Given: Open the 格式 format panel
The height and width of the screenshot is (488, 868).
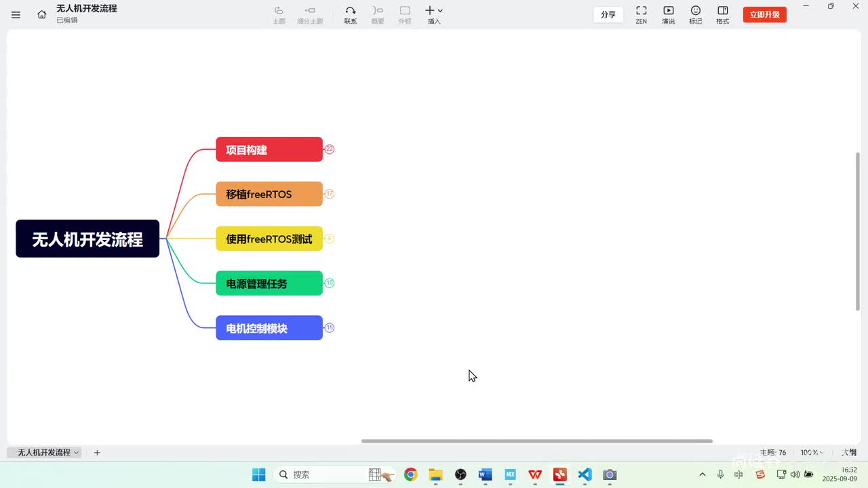Looking at the screenshot, I should pyautogui.click(x=723, y=15).
